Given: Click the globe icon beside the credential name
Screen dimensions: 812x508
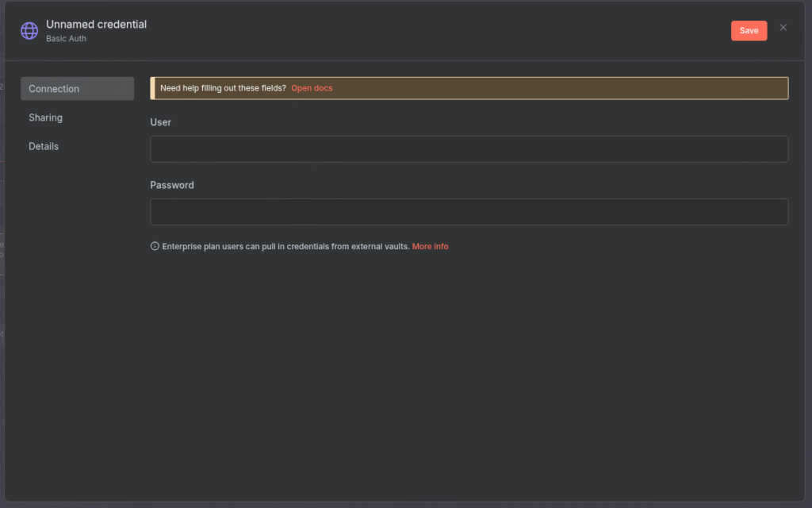Looking at the screenshot, I should 29,31.
